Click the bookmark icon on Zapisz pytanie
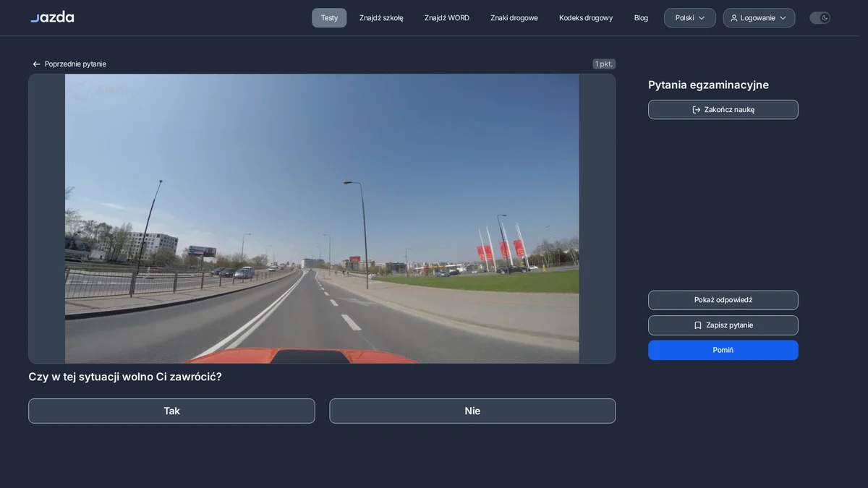 coord(698,325)
